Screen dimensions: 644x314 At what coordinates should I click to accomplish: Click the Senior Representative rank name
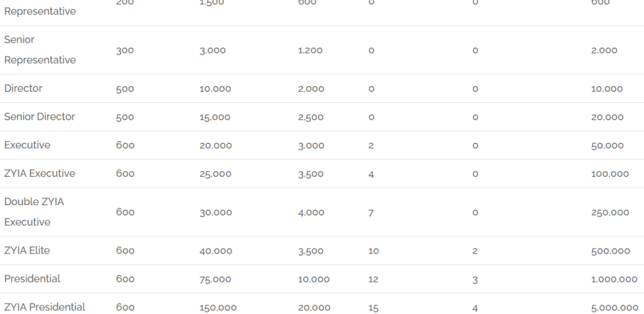pos(40,50)
